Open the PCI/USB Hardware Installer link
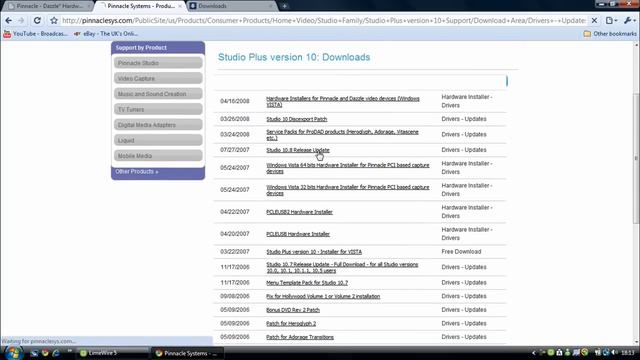The height and width of the screenshot is (360, 640). point(298,234)
